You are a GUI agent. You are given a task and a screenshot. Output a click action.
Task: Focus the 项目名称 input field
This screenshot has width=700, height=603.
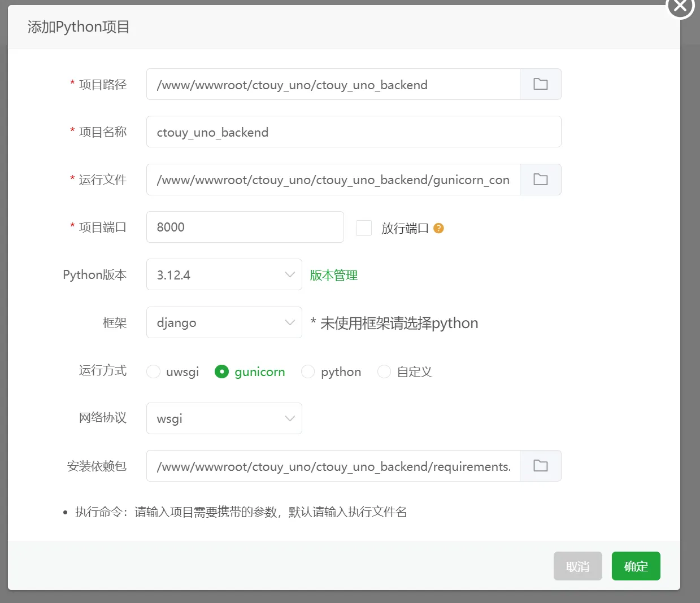(x=354, y=132)
